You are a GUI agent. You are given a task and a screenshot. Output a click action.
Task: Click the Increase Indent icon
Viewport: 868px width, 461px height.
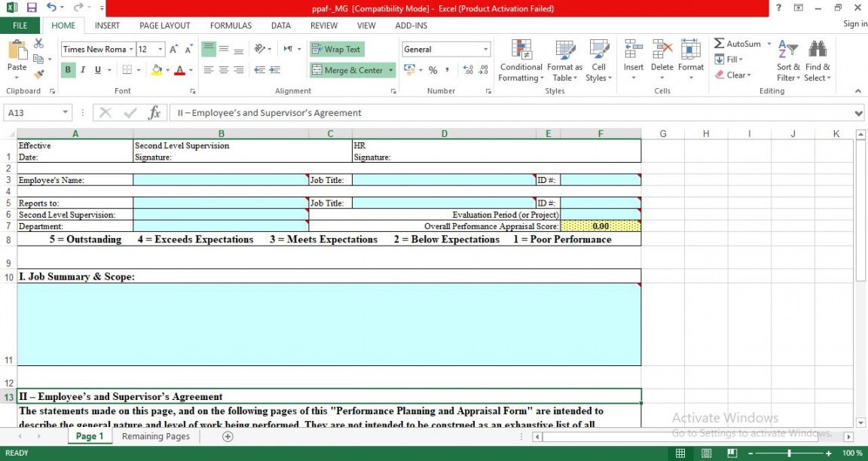click(274, 70)
